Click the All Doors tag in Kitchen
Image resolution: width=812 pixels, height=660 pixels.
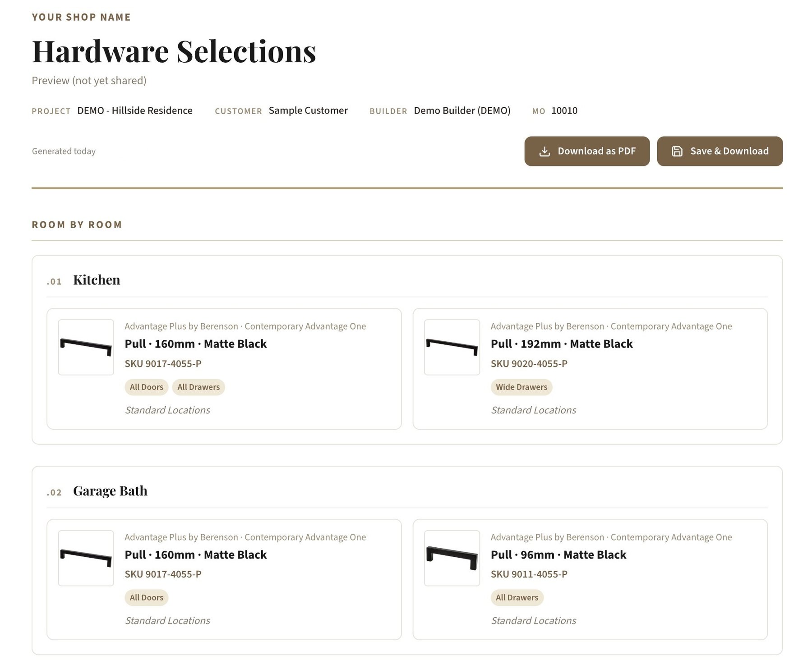point(147,387)
